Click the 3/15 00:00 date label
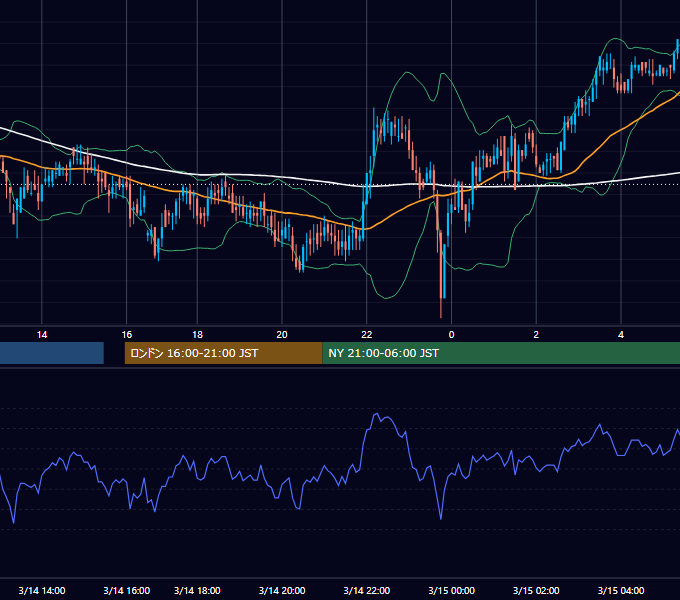 coord(451,590)
